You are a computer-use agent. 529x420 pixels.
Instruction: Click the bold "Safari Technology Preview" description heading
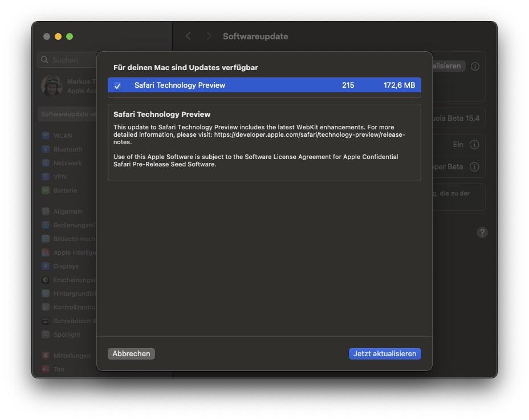click(162, 115)
